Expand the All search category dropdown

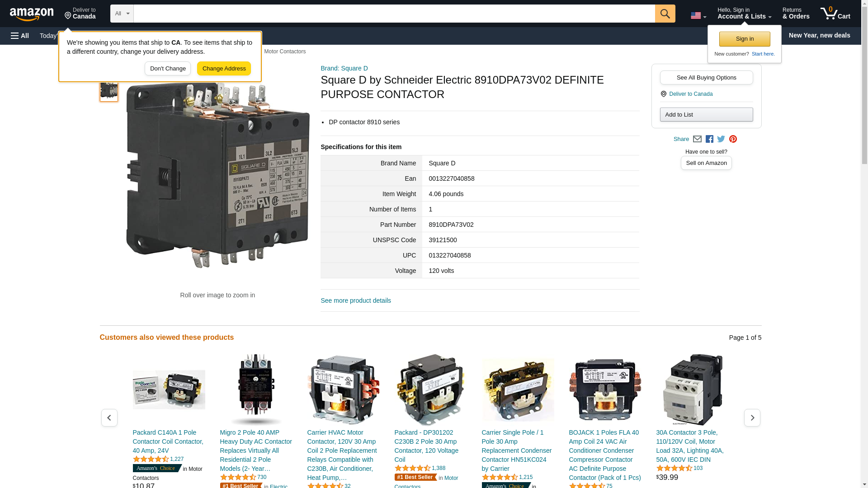coord(122,14)
